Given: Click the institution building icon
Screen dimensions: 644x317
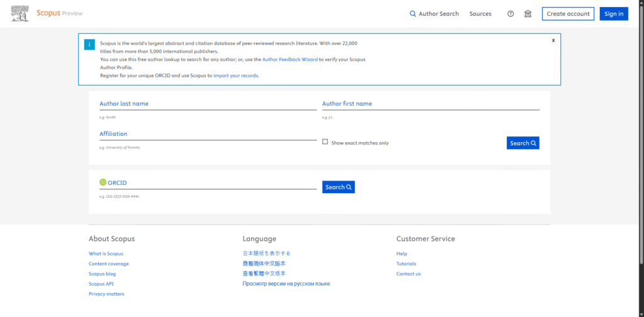Looking at the screenshot, I should (528, 14).
